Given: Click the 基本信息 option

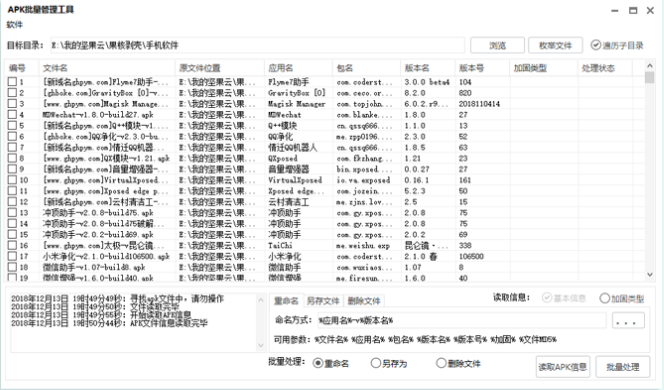Looking at the screenshot, I should 564,298.
